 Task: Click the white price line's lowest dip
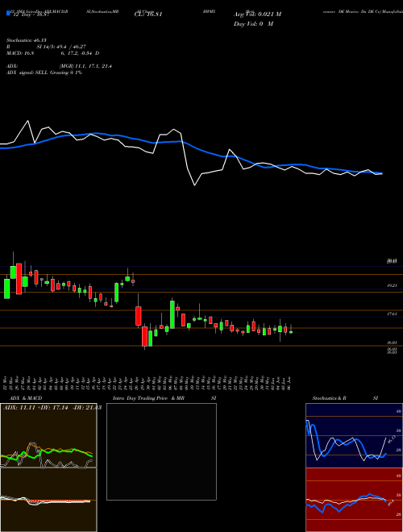pyautogui.click(x=195, y=185)
